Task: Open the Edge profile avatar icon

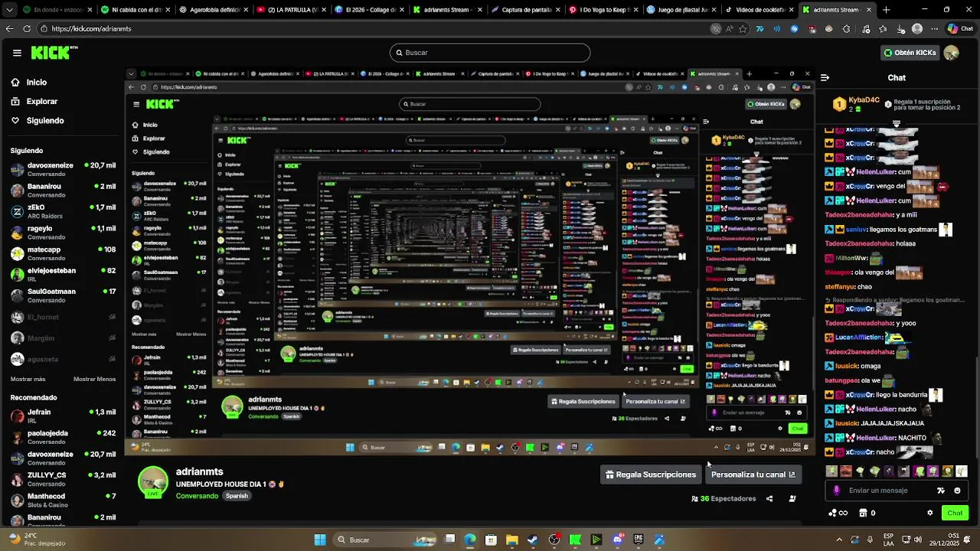Action: pos(917,28)
